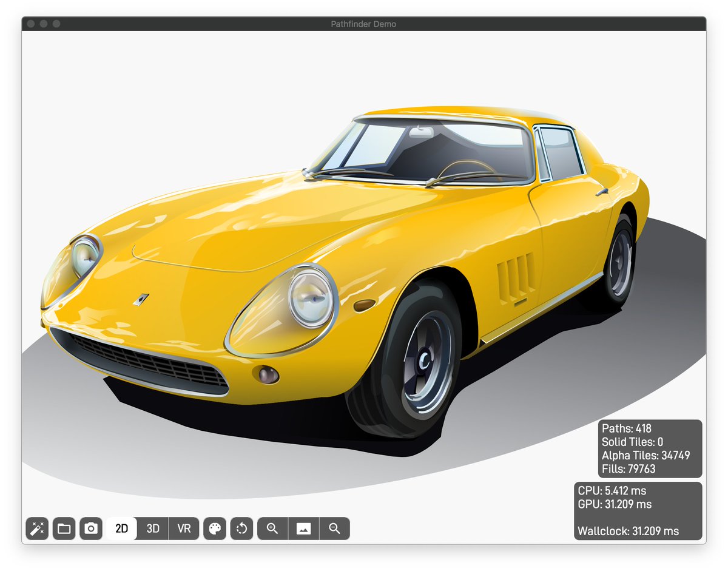Take a screenshot with the camera icon

pyautogui.click(x=91, y=529)
